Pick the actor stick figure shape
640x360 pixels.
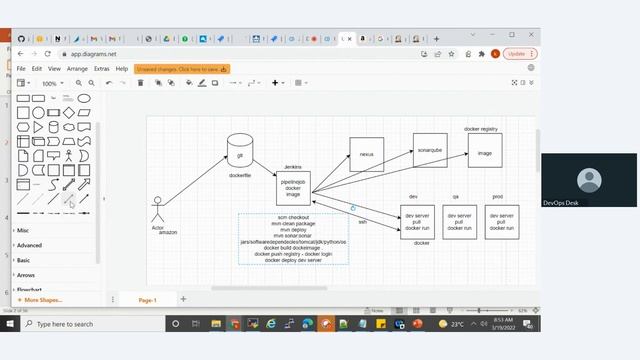(69, 156)
